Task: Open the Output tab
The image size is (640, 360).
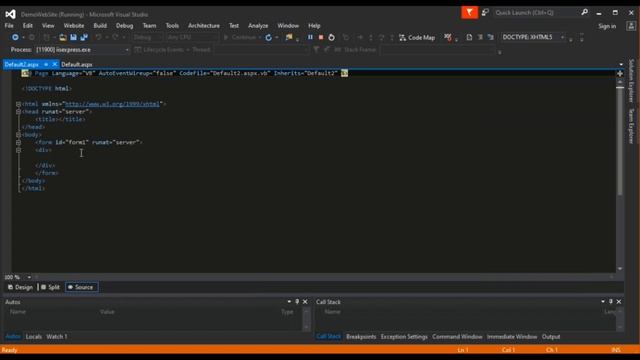Action: pos(551,337)
